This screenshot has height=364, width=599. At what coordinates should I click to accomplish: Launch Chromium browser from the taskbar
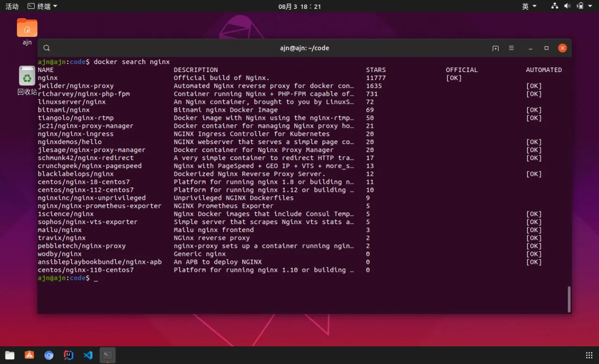pos(49,355)
